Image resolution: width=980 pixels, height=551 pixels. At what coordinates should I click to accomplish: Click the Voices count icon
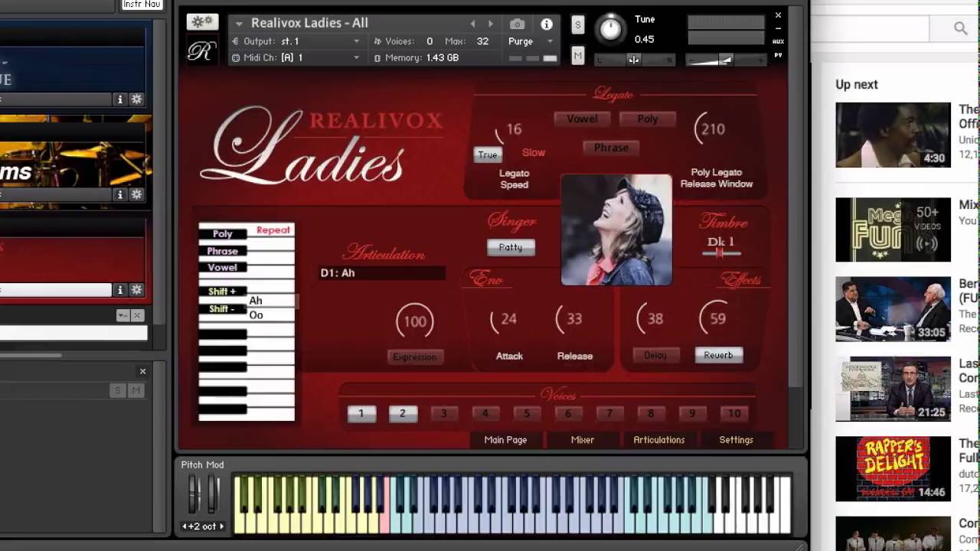coord(377,41)
